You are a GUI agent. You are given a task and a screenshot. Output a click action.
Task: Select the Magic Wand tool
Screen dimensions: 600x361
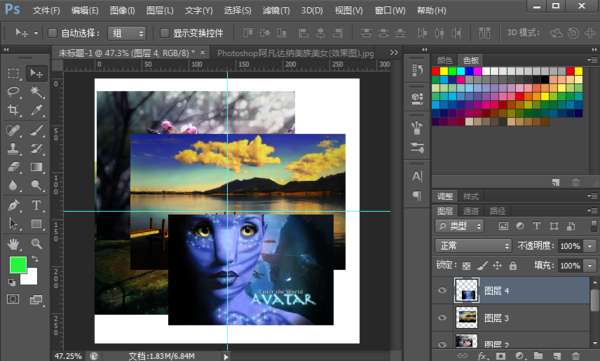pyautogui.click(x=37, y=91)
